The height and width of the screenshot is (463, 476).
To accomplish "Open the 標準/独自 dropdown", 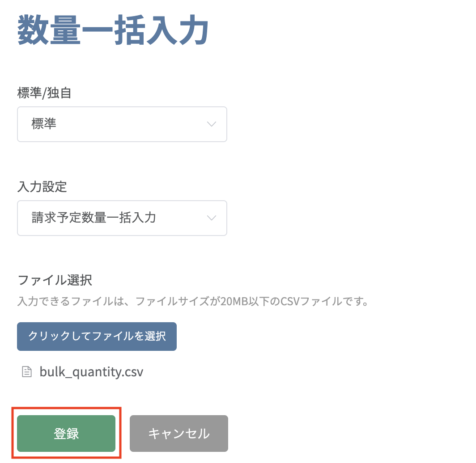I will [122, 124].
